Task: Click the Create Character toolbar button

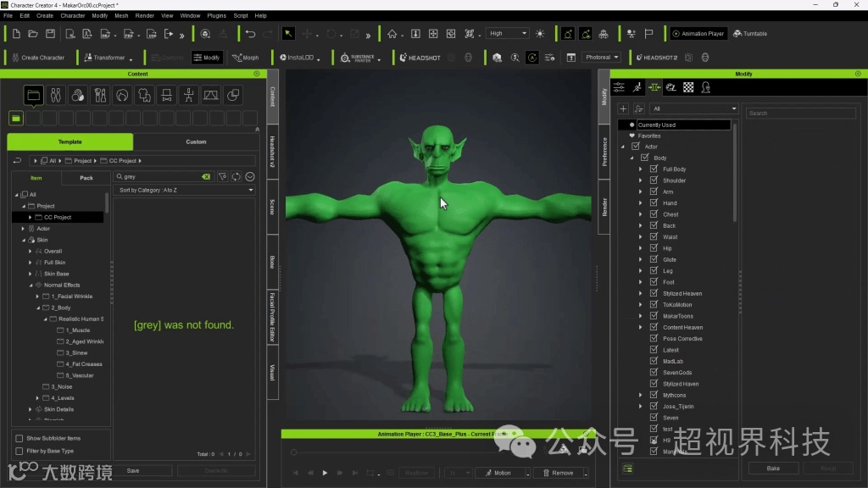Action: coord(37,58)
